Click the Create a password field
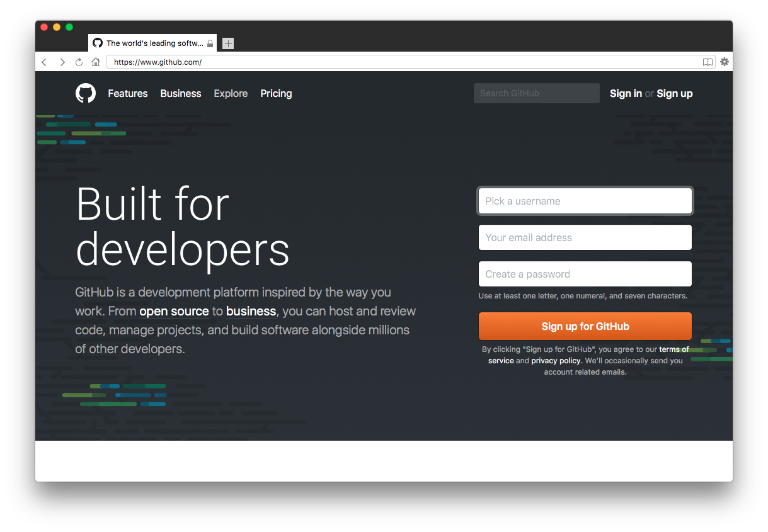768x532 pixels. pyautogui.click(x=585, y=274)
